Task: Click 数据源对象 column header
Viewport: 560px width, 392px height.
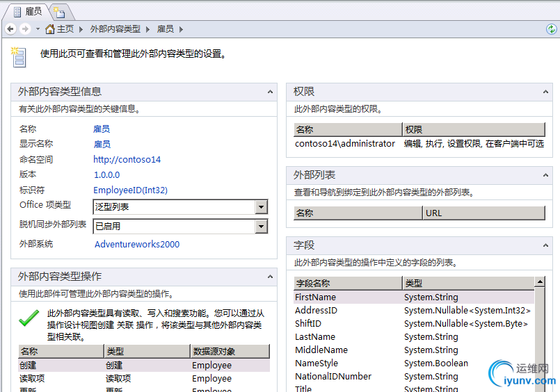Action: click(x=230, y=351)
